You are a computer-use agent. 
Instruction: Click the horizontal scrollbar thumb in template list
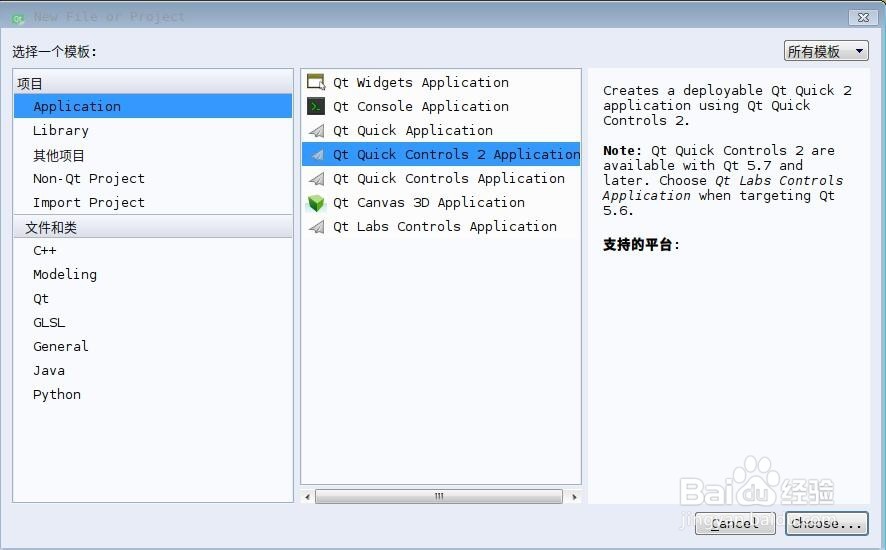pos(439,497)
